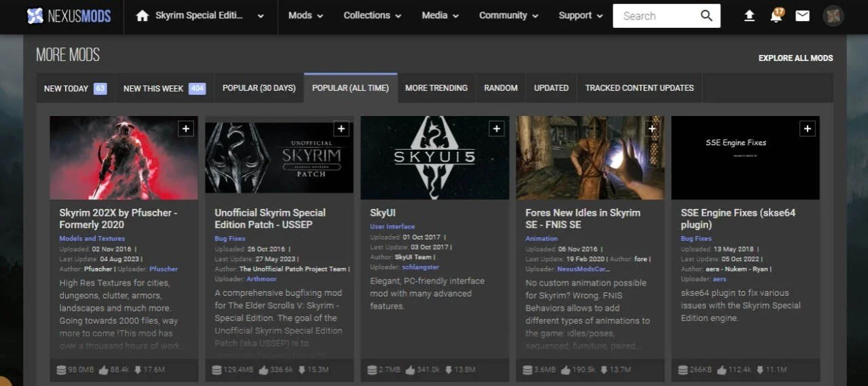The height and width of the screenshot is (386, 868).
Task: Click the downloads arrow icon next to 11.1M
Action: (759, 370)
